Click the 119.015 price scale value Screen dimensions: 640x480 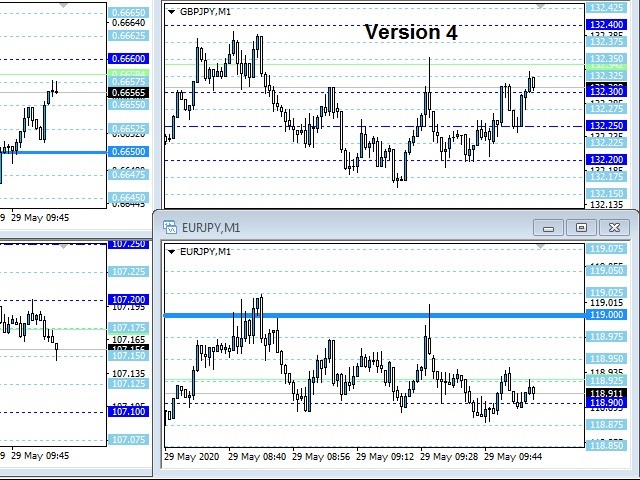pyautogui.click(x=607, y=303)
